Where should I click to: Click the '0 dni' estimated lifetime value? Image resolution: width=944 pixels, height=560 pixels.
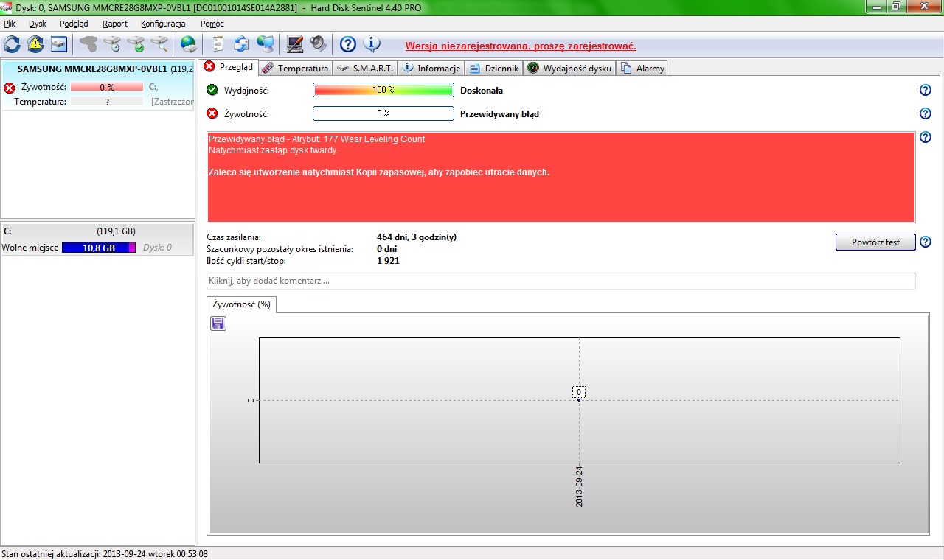coord(386,249)
